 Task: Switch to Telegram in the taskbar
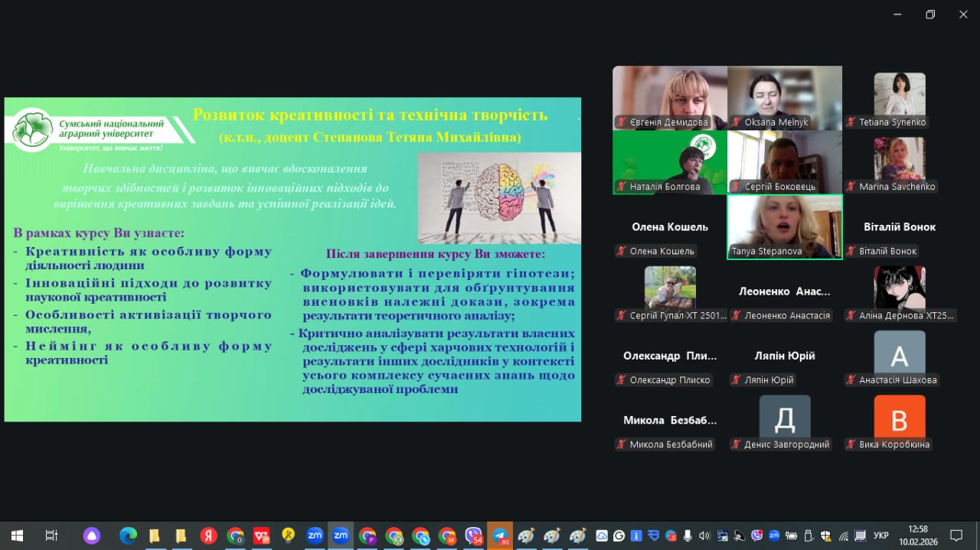(x=500, y=535)
